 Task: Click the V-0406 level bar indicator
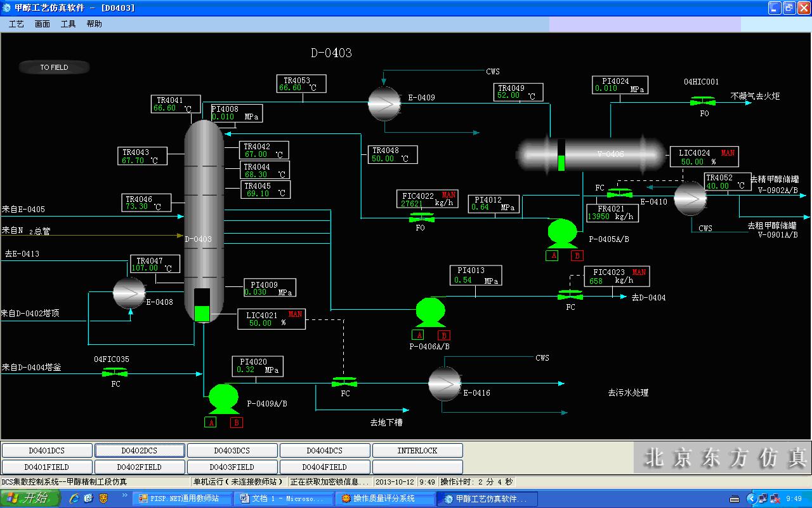[561, 155]
